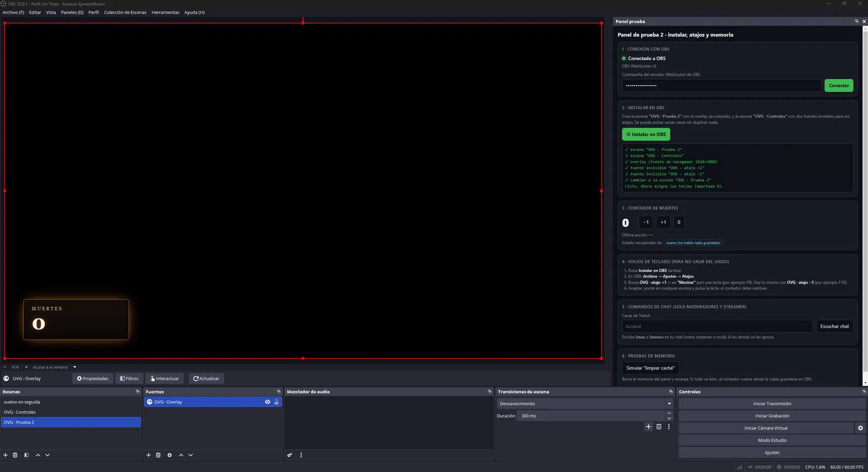
Task: Open the Paneles menu
Action: [x=72, y=12]
